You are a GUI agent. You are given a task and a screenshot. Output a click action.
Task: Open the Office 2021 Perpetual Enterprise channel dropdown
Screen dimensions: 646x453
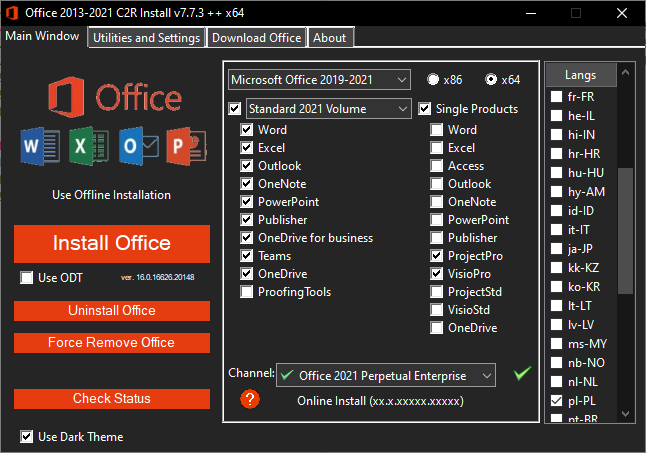[x=386, y=375]
